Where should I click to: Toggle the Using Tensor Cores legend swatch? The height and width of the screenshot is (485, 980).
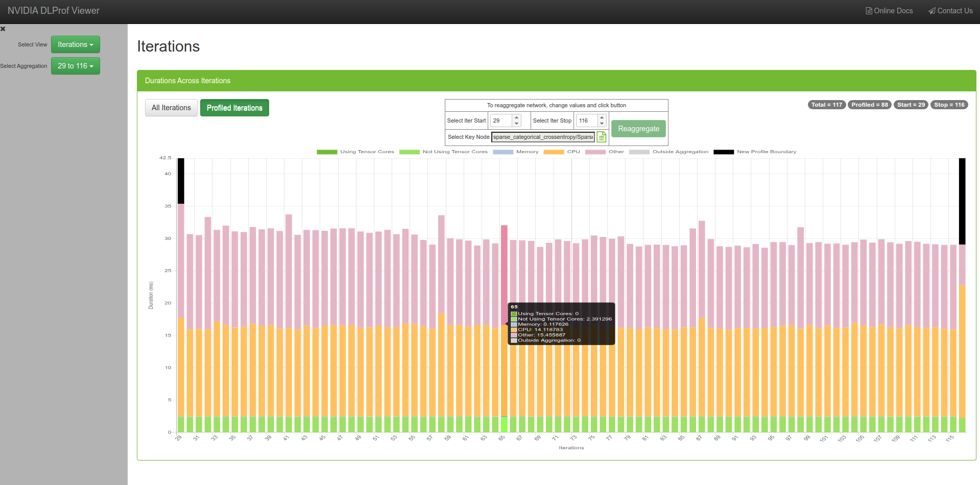[327, 152]
